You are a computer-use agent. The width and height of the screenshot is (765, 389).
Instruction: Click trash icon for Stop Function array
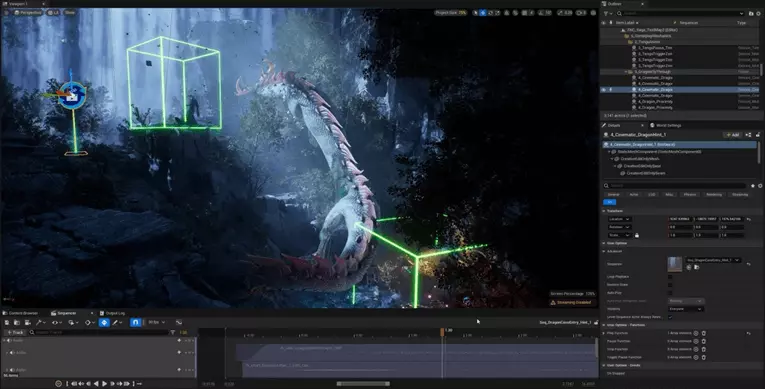click(704, 349)
